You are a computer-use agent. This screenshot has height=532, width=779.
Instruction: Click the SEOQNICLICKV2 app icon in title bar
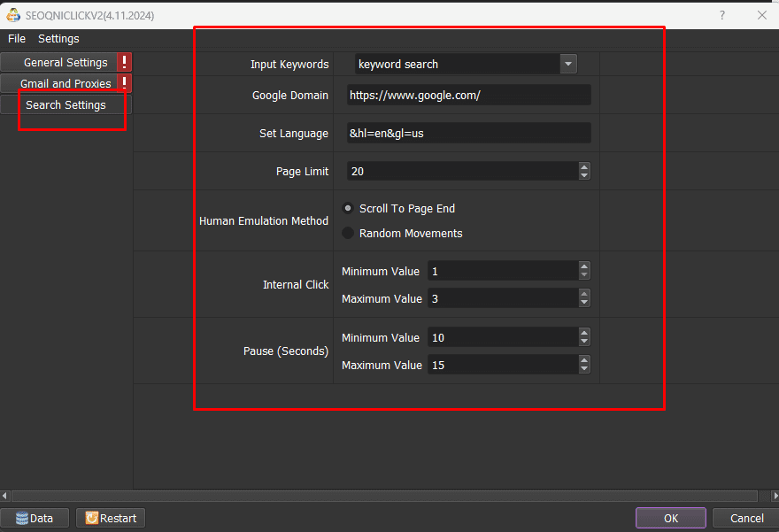13,15
